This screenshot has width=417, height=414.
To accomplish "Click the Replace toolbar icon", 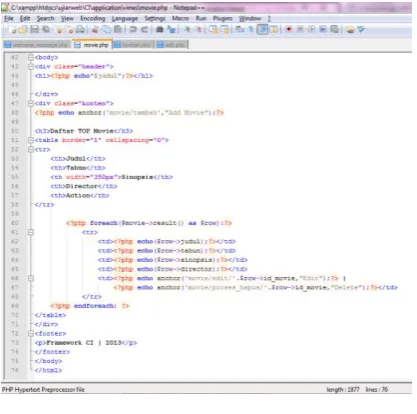I will coord(171,30).
